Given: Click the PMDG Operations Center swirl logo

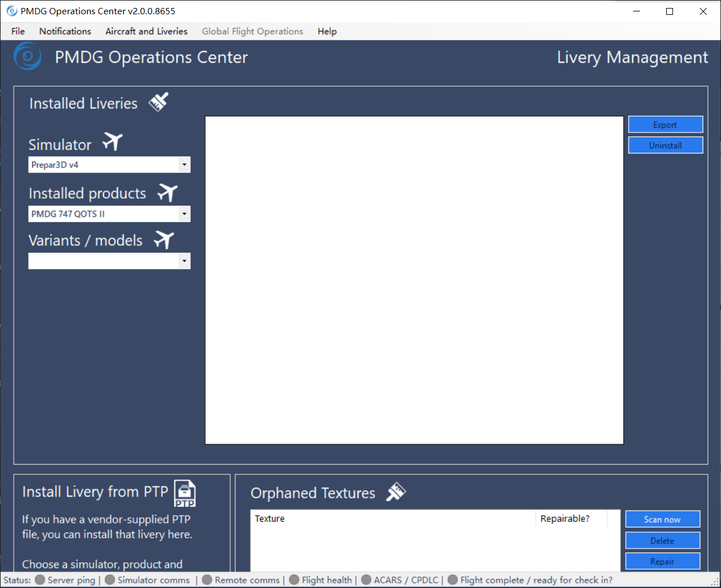Looking at the screenshot, I should click(x=27, y=56).
